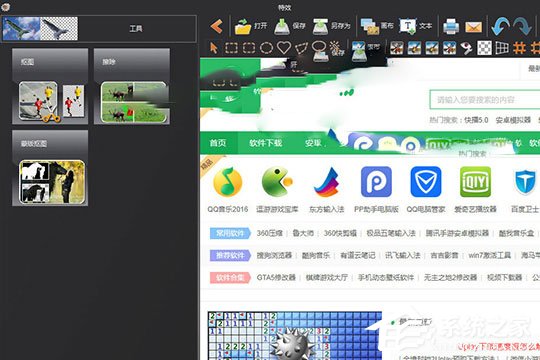The height and width of the screenshot is (360, 540).
Task: Open the 棋牌游戏大厅 link
Action: (327, 277)
